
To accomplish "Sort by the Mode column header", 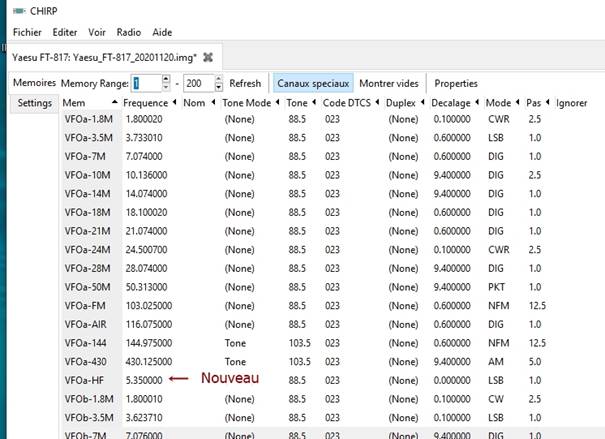I will [502, 103].
